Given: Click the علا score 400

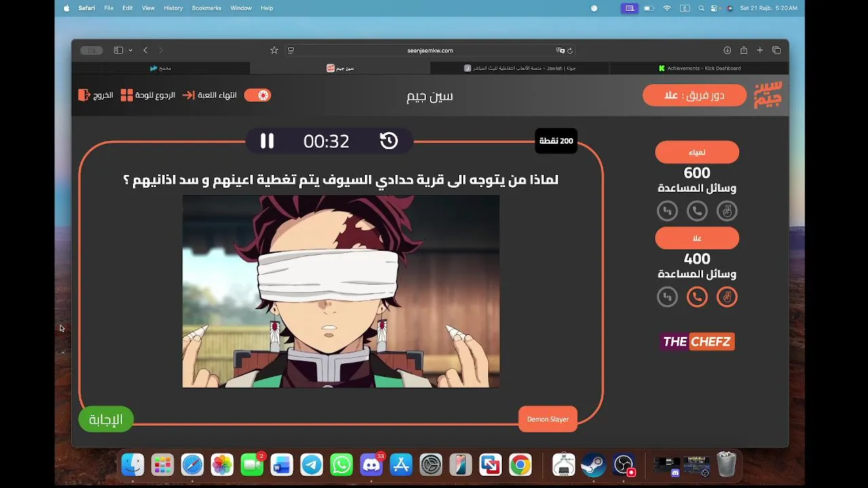Looking at the screenshot, I should coord(697,259).
